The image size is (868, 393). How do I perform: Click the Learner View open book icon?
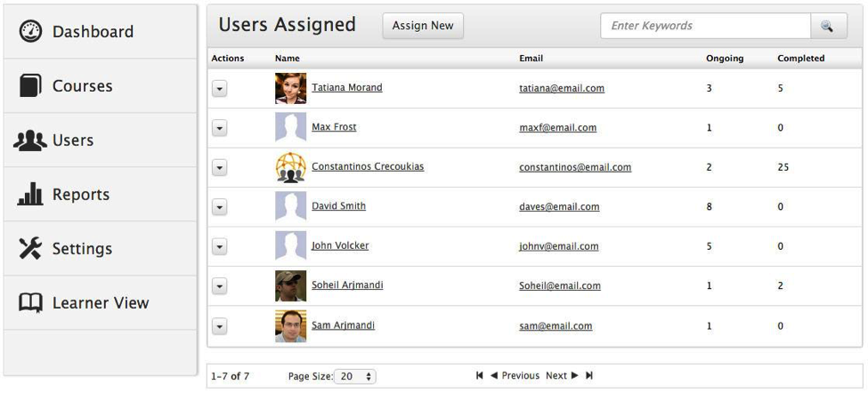click(x=30, y=303)
